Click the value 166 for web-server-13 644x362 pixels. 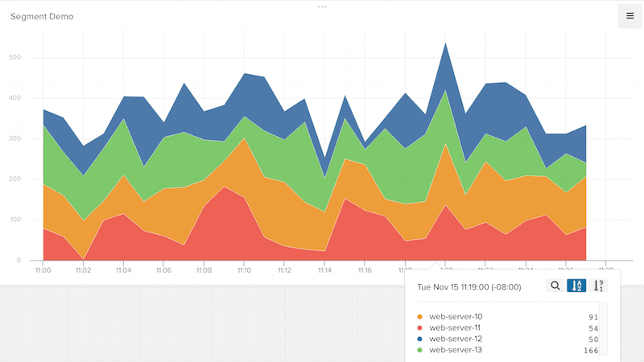(x=591, y=350)
